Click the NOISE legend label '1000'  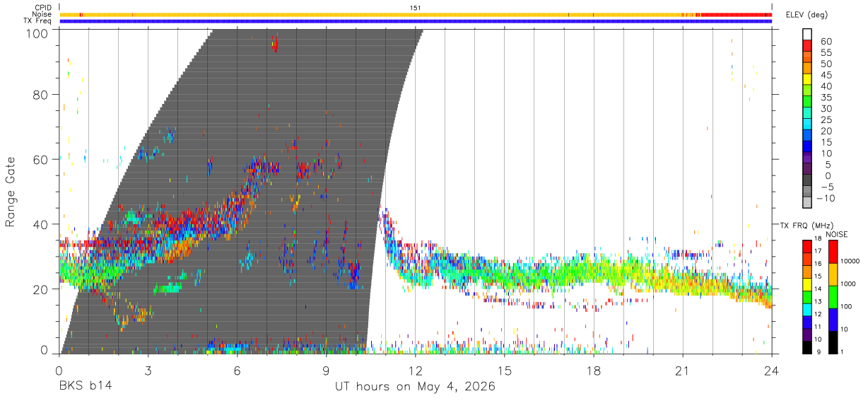[849, 284]
